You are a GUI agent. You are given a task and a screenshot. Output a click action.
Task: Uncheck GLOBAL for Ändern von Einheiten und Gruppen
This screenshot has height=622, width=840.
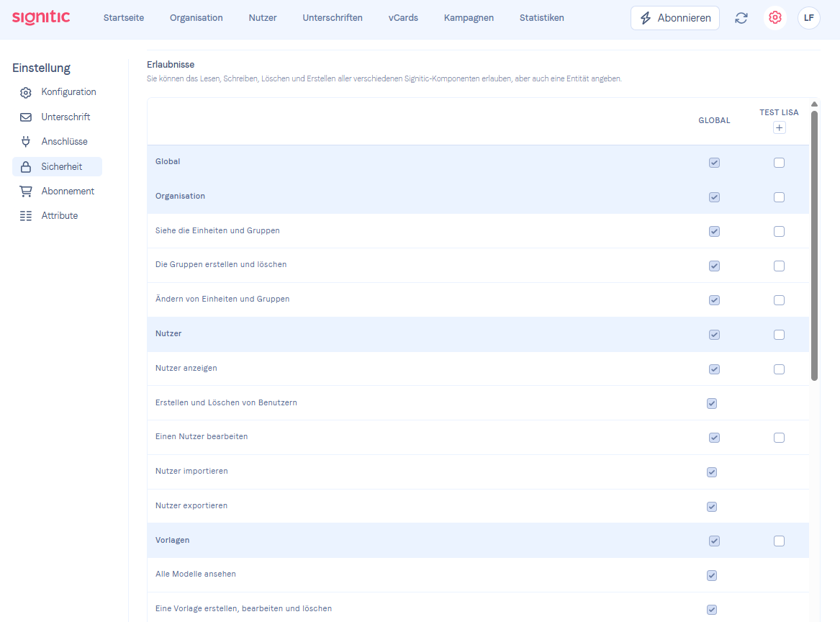click(x=714, y=300)
